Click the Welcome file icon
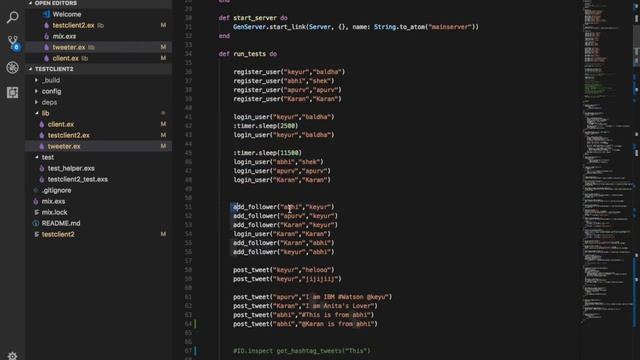 click(x=46, y=14)
